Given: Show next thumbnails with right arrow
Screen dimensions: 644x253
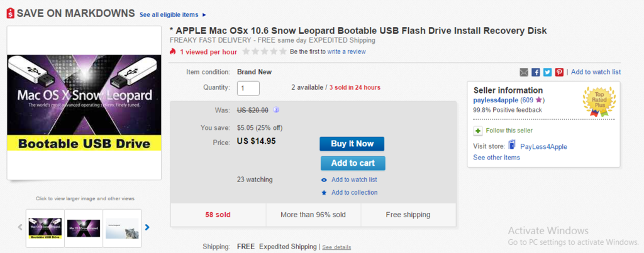Looking at the screenshot, I should pyautogui.click(x=147, y=227).
